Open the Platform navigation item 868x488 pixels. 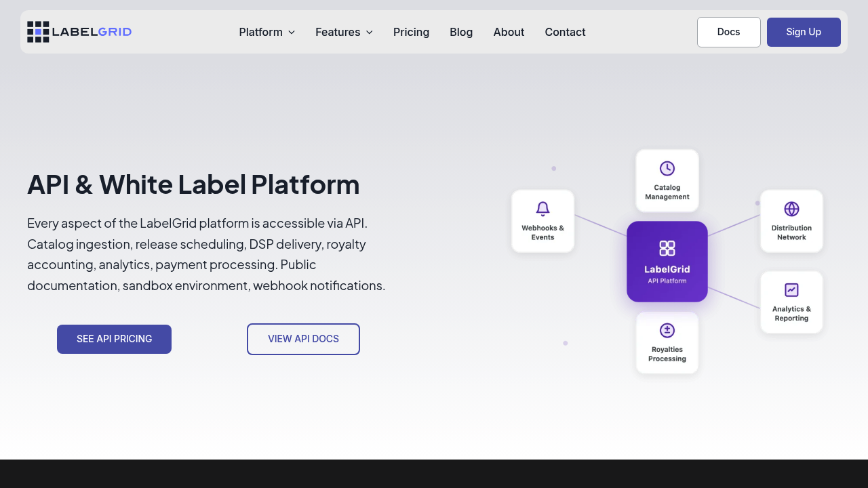point(267,32)
